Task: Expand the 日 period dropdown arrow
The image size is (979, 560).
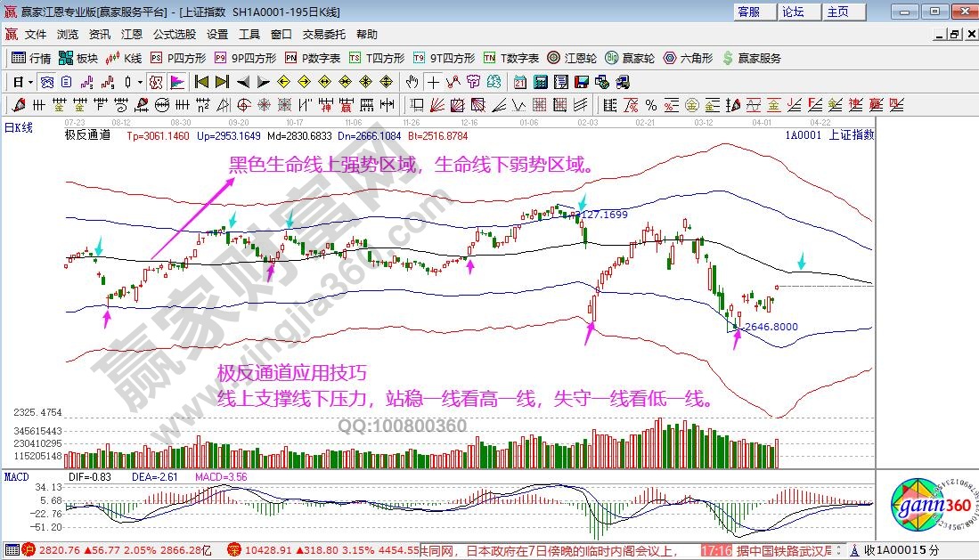Action: coord(29,82)
